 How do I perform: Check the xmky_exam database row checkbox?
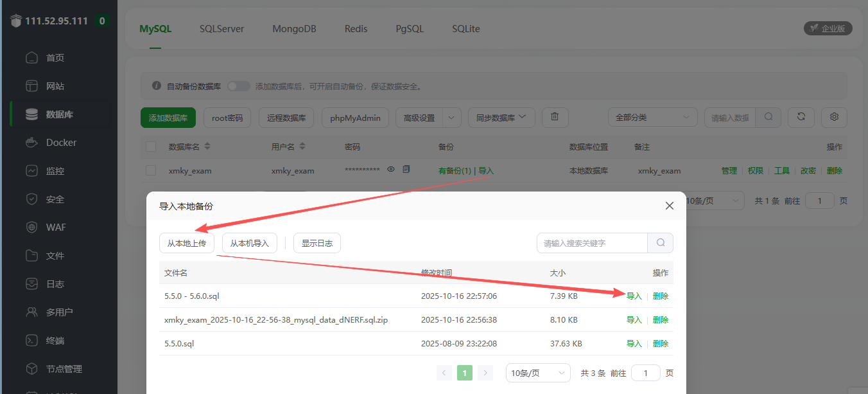pos(151,170)
